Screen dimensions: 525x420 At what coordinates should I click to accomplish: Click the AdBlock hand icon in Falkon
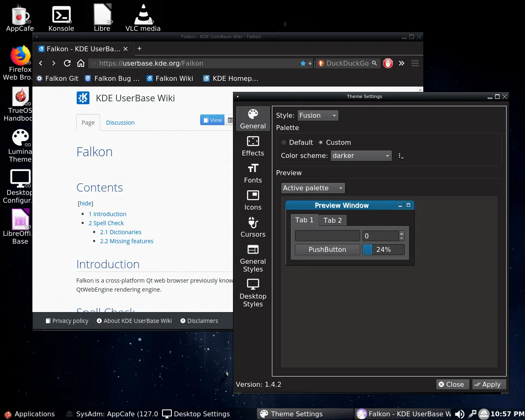click(x=388, y=63)
